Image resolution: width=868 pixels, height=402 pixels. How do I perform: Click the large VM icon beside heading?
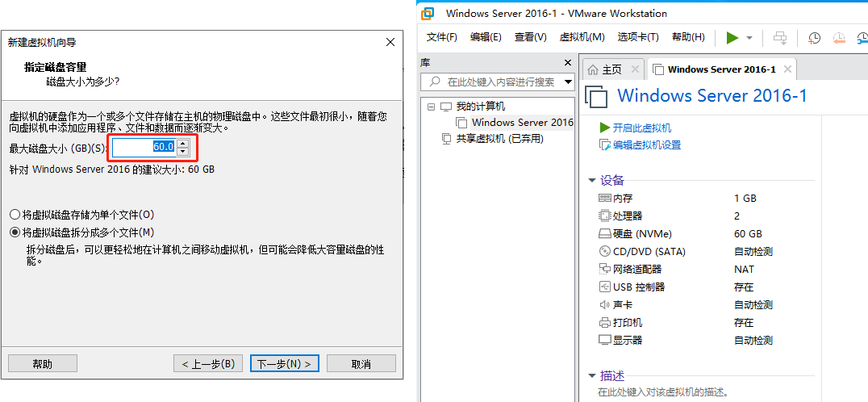tap(596, 96)
